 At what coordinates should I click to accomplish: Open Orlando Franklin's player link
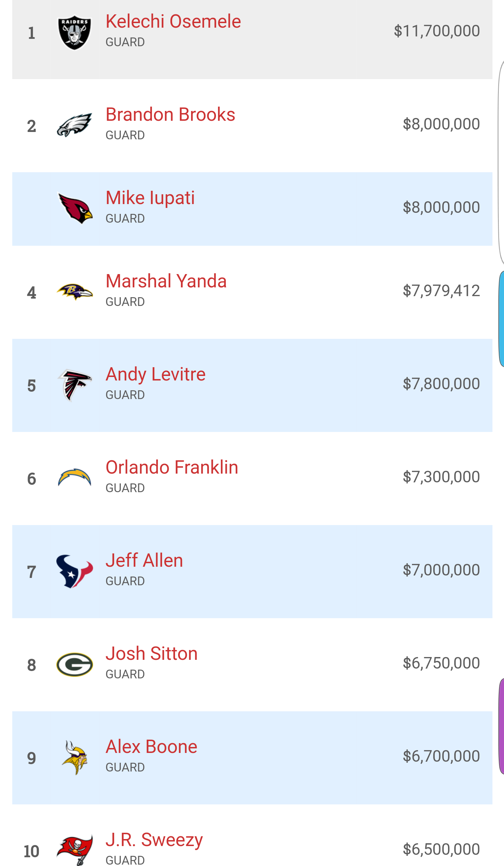172,467
